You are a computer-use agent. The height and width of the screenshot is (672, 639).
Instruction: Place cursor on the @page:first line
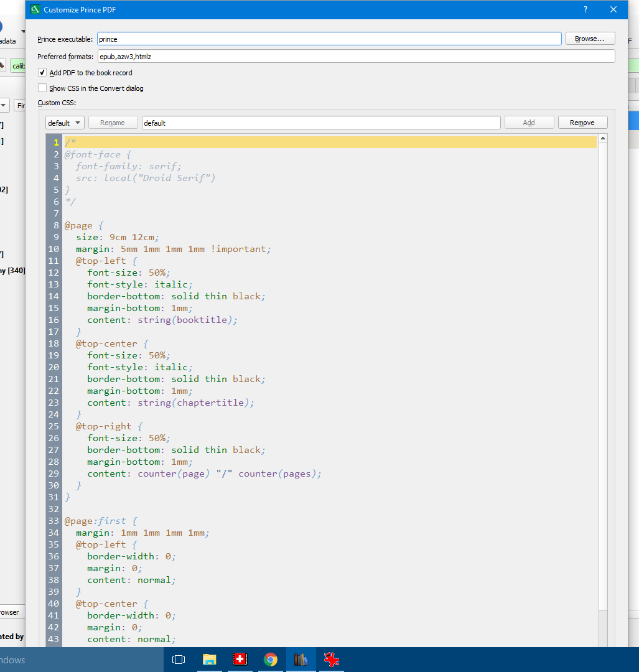click(100, 521)
